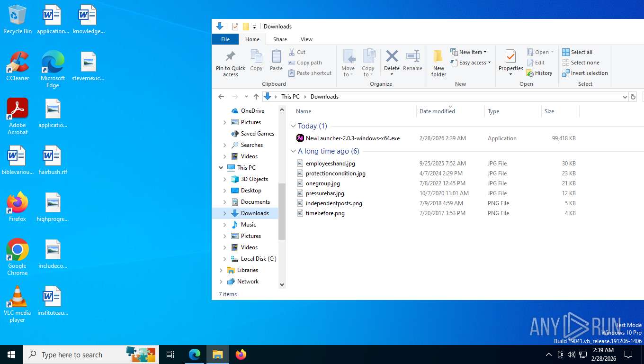Screen dimensions: 644x364
Task: Switch to the Share ribbon tab
Action: [280, 39]
